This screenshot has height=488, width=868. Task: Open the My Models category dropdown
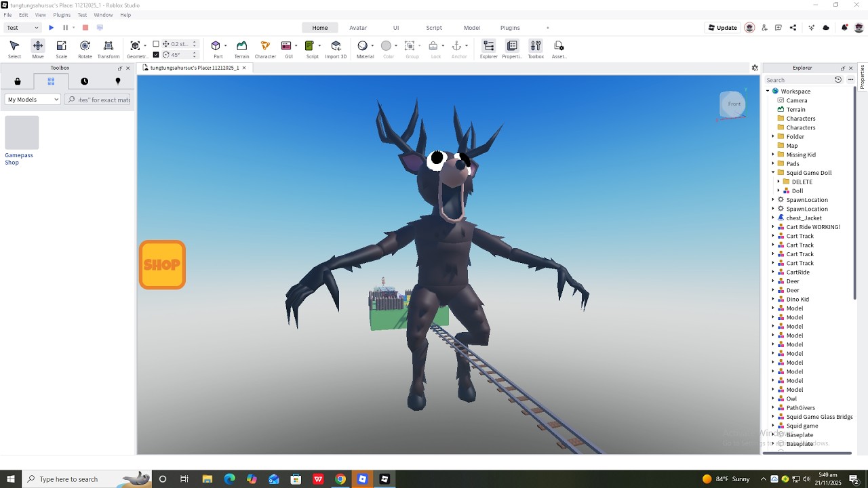click(x=33, y=100)
